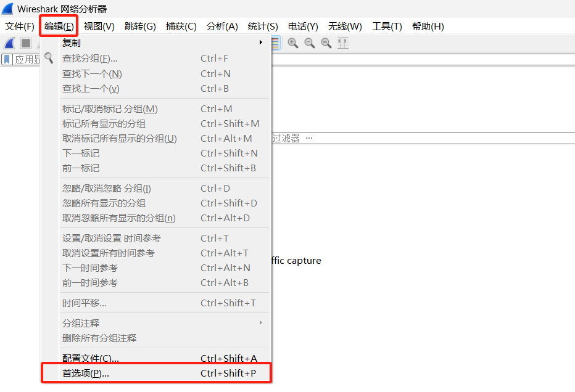Screen dimensions: 575x392
Task: Click the start capture shark fin icon
Action: [x=9, y=43]
